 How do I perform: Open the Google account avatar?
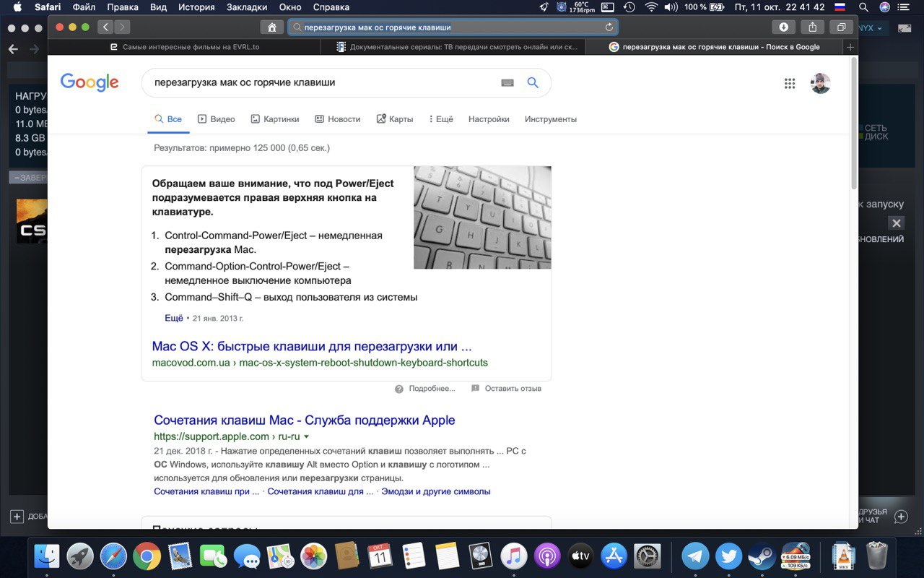pyautogui.click(x=820, y=83)
